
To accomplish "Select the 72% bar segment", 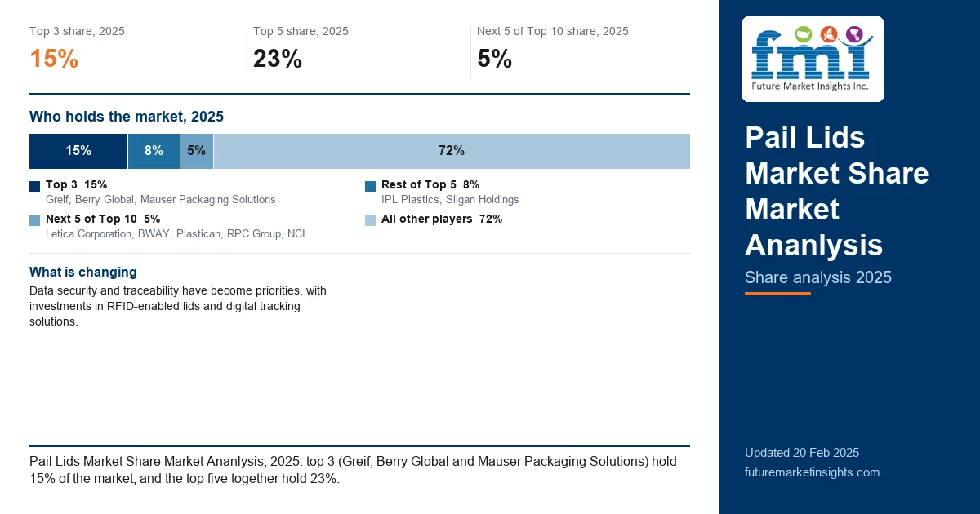I will click(452, 151).
